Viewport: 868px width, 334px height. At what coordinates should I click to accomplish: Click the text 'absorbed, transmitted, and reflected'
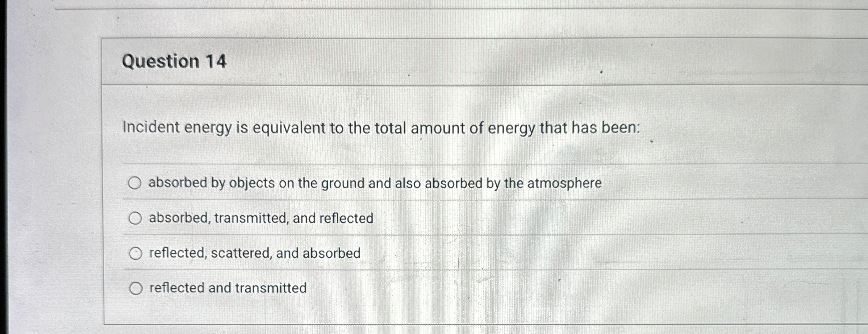[x=260, y=218]
